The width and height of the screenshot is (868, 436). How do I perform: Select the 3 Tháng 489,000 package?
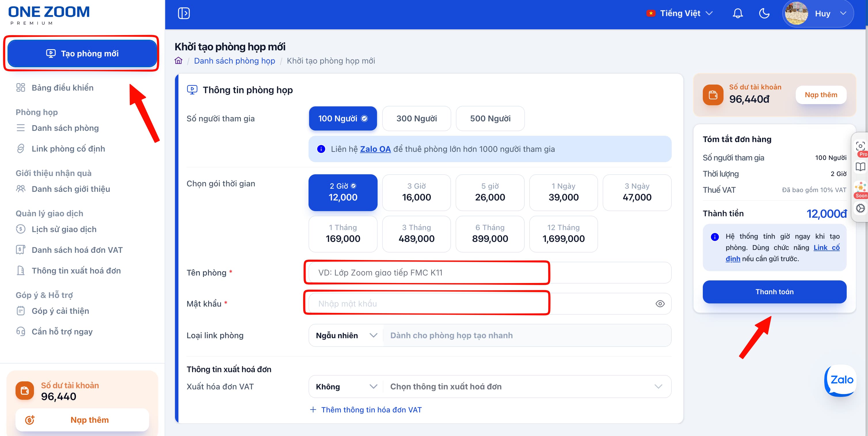coord(416,234)
